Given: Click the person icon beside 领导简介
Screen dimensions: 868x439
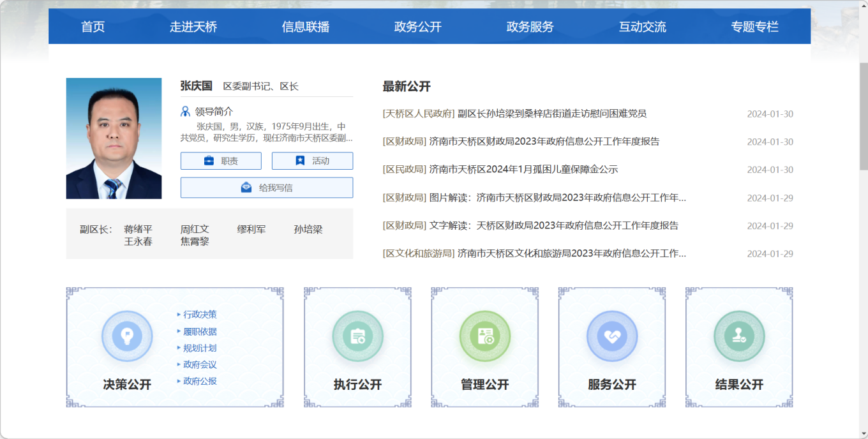Looking at the screenshot, I should (186, 112).
